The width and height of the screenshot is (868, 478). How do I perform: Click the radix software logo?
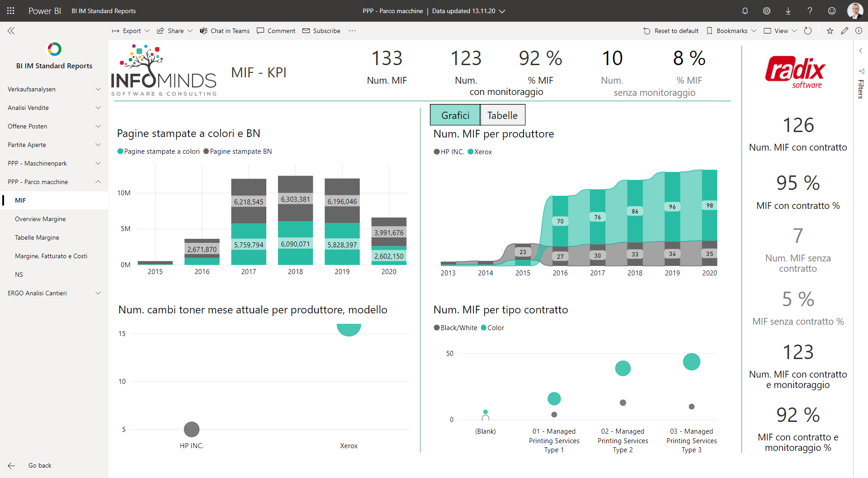click(795, 72)
